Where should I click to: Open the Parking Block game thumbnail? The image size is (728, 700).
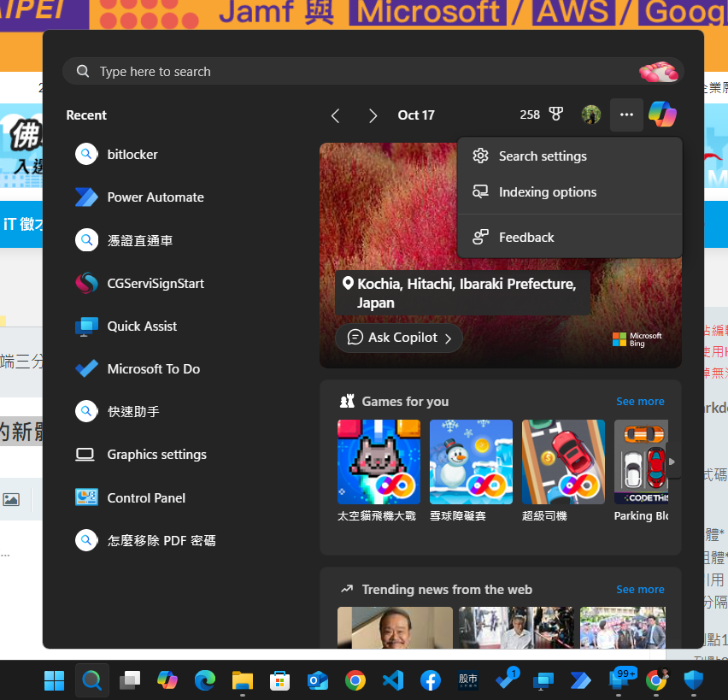pos(641,462)
